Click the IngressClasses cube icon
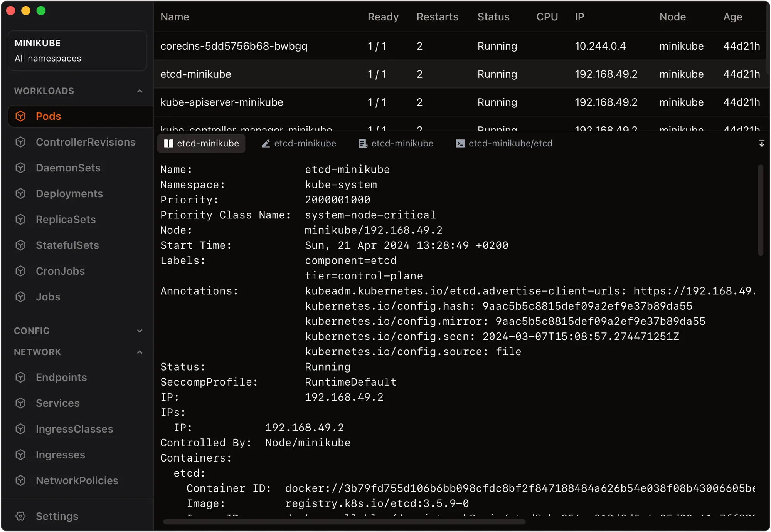 21,429
